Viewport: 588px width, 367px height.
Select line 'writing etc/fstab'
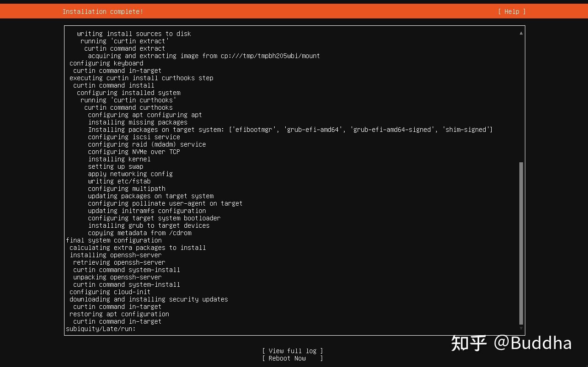(119, 181)
